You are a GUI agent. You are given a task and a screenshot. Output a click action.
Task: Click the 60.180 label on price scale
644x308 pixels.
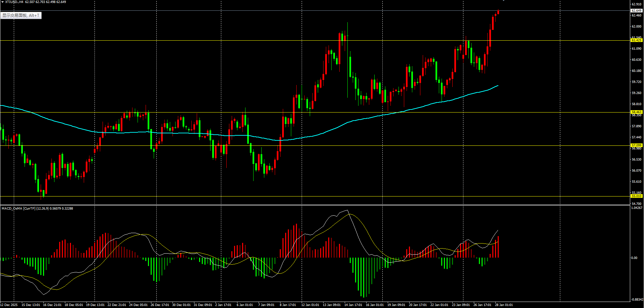point(636,71)
